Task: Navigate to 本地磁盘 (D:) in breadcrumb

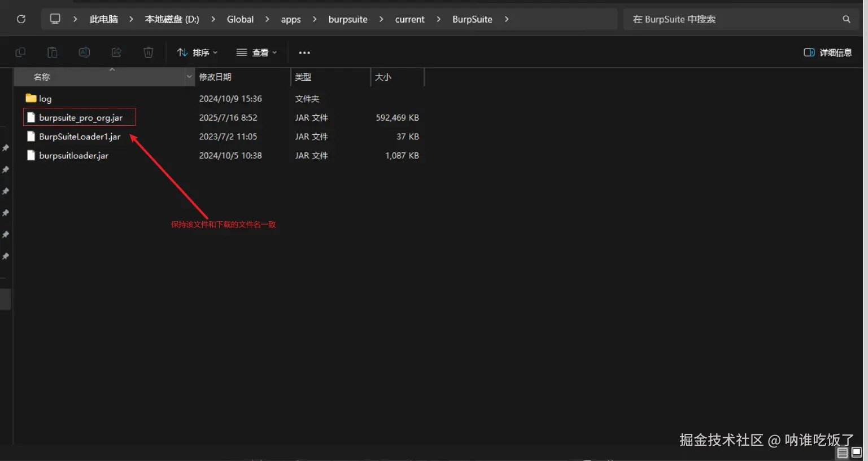Action: point(172,19)
